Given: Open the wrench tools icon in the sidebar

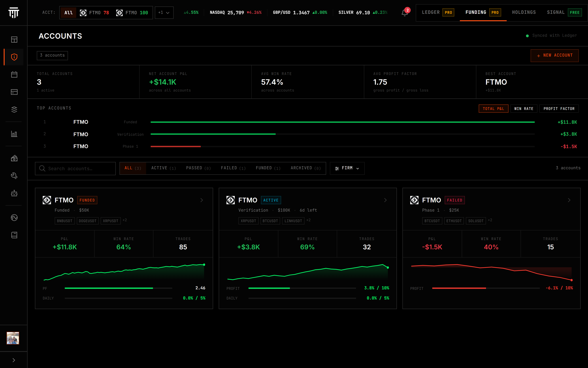Looking at the screenshot, I should coord(14,176).
